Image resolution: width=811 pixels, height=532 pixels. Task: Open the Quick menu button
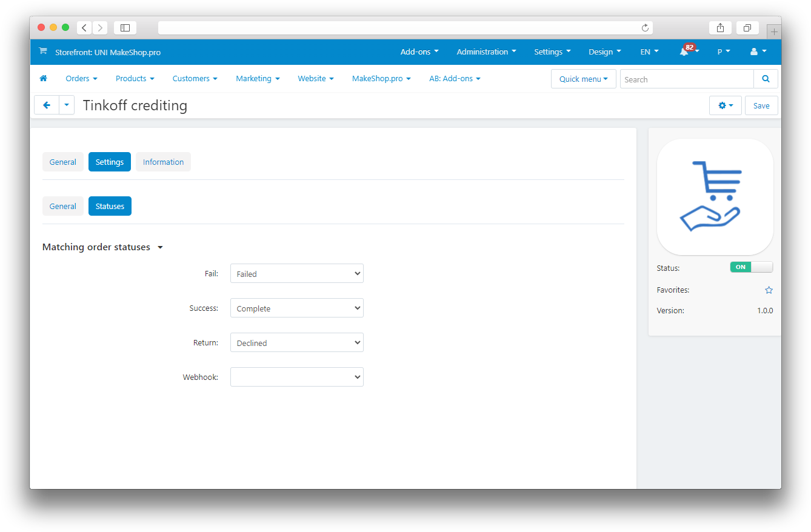pyautogui.click(x=583, y=79)
